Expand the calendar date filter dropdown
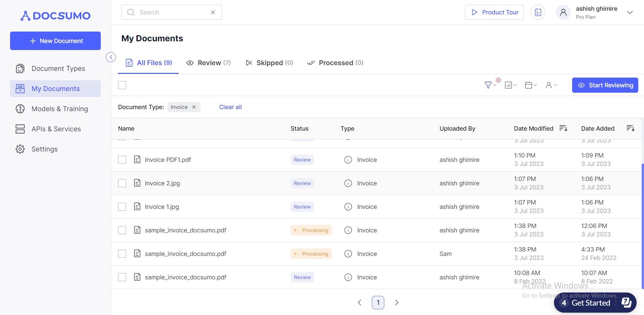 [530, 85]
